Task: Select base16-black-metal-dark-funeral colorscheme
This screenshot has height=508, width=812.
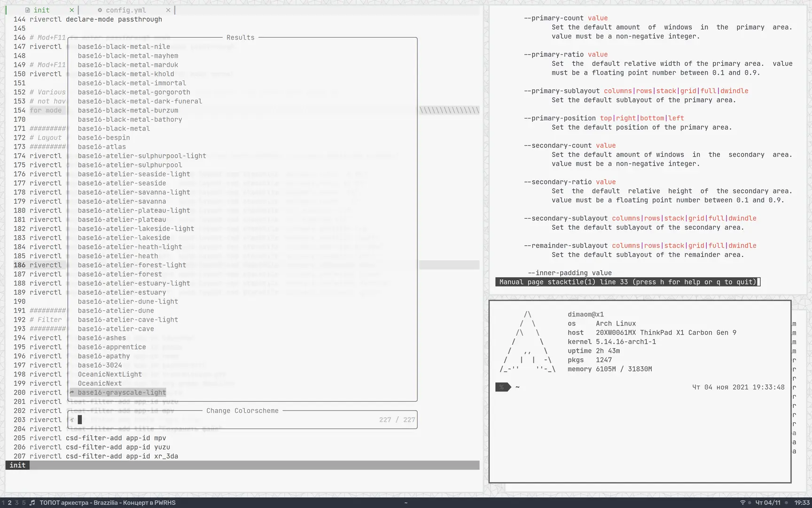Action: [x=140, y=101]
